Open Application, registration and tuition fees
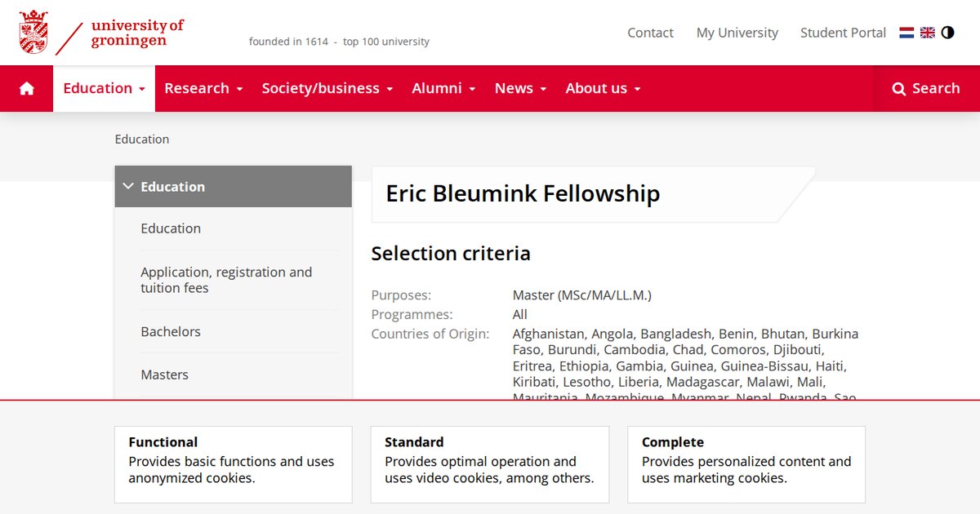This screenshot has width=980, height=514. click(226, 280)
